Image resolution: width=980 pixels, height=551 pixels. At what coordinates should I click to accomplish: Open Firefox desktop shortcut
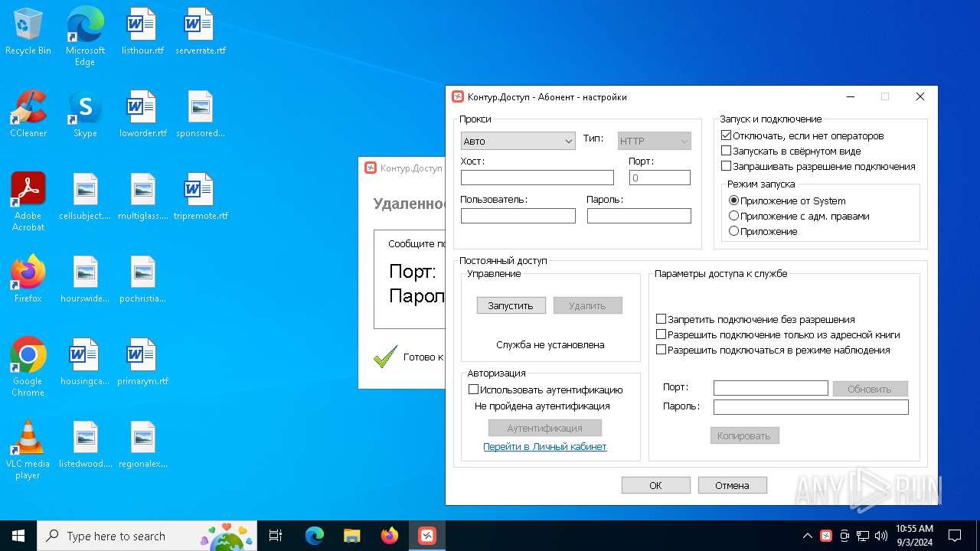(x=28, y=280)
